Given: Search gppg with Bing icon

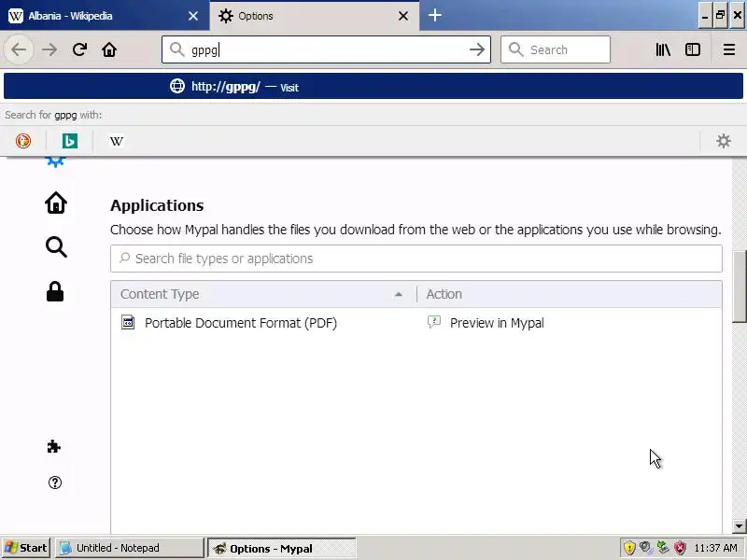Looking at the screenshot, I should coord(69,141).
